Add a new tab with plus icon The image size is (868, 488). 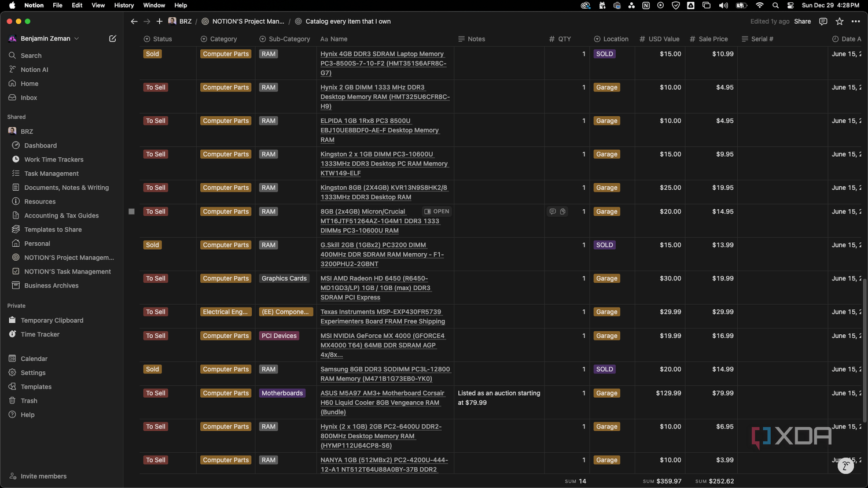[x=159, y=21]
